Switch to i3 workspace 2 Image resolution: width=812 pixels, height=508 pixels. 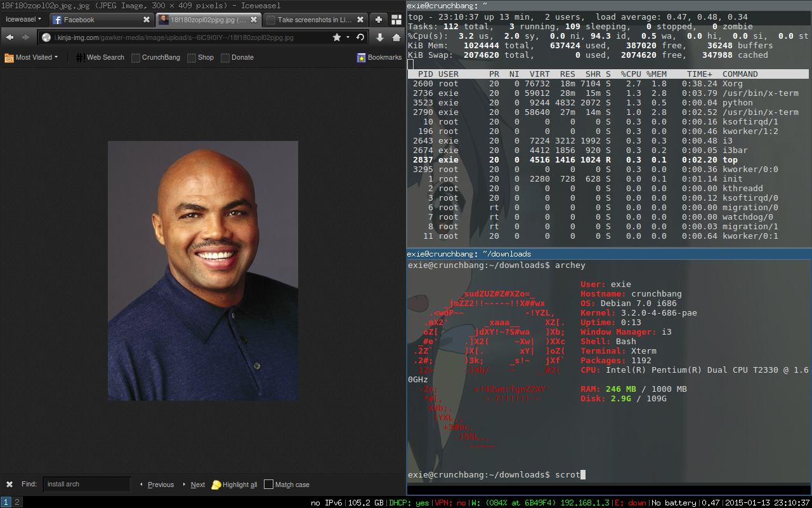pyautogui.click(x=17, y=502)
